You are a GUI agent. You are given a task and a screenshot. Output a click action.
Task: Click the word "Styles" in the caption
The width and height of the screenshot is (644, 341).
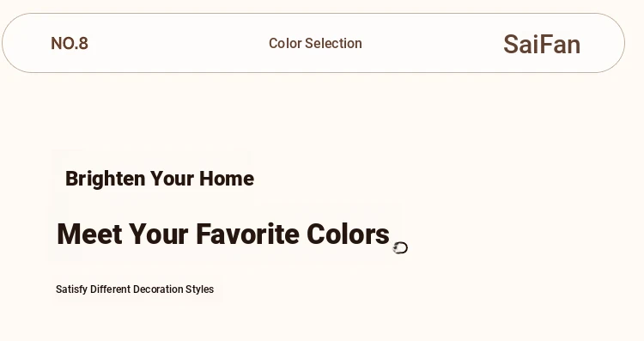199,289
